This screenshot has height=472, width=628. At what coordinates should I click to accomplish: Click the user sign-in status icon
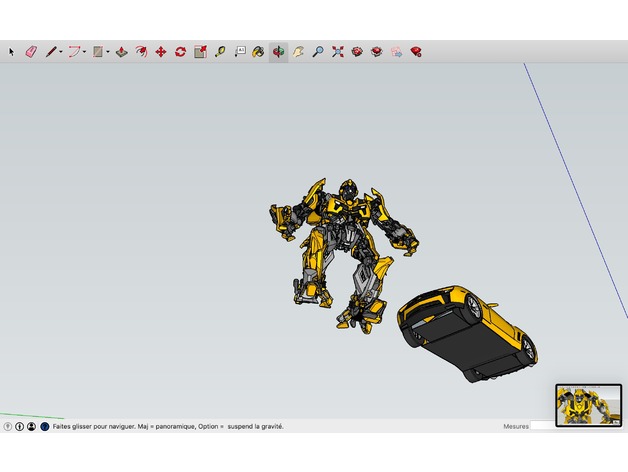(x=31, y=427)
